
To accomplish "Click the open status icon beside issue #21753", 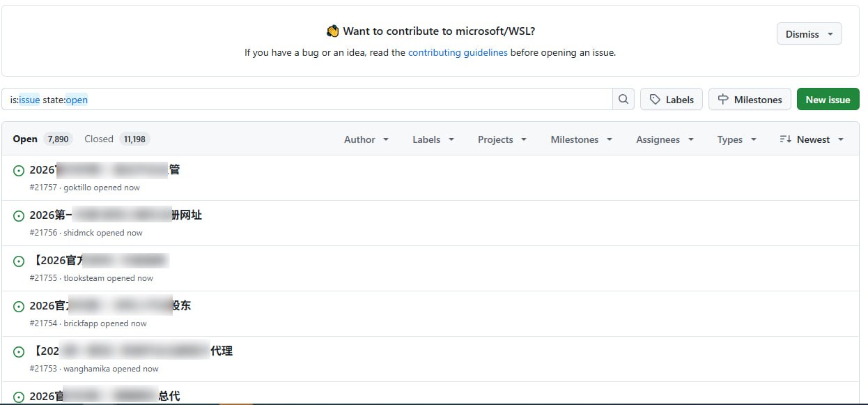I will tap(18, 351).
